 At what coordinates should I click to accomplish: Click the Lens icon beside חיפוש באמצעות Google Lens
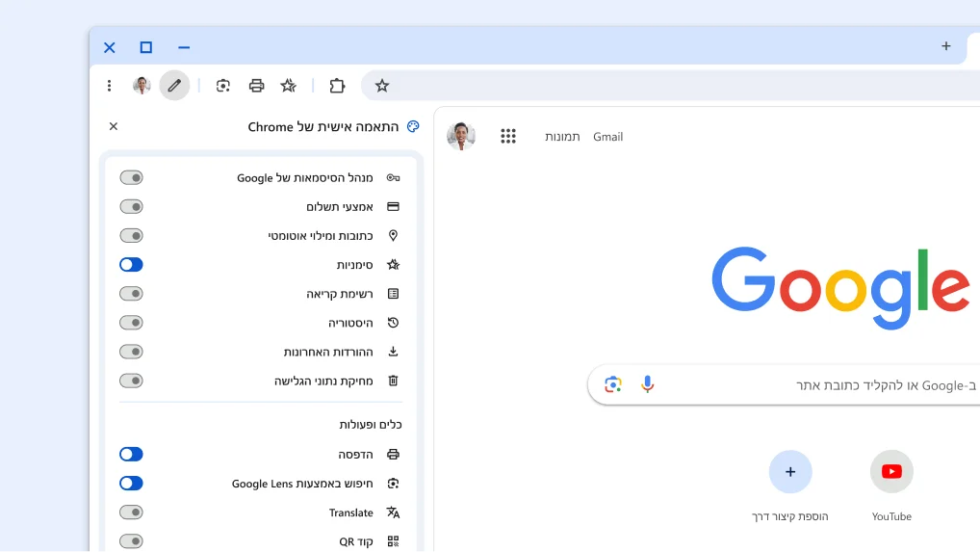pos(393,484)
